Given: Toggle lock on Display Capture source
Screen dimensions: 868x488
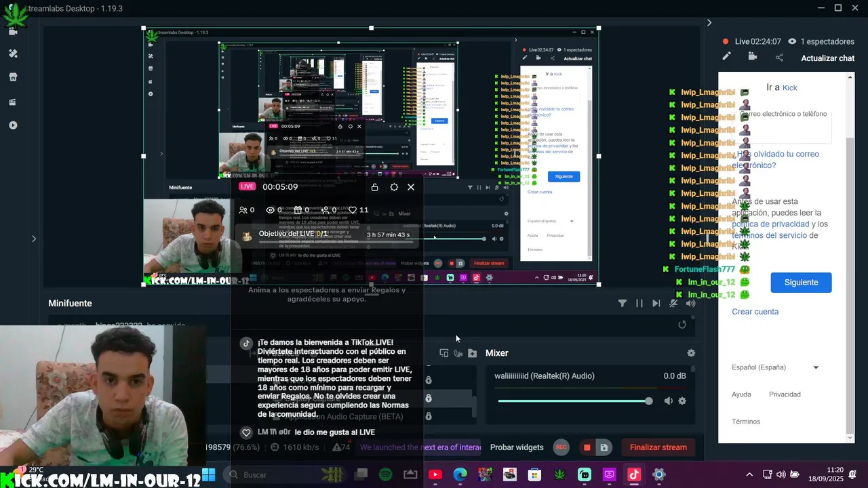Looking at the screenshot, I should [429, 399].
